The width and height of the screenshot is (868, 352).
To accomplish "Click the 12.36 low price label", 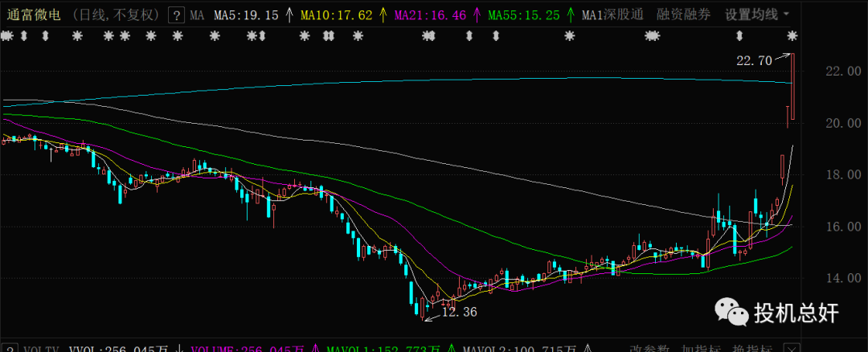I will (460, 312).
